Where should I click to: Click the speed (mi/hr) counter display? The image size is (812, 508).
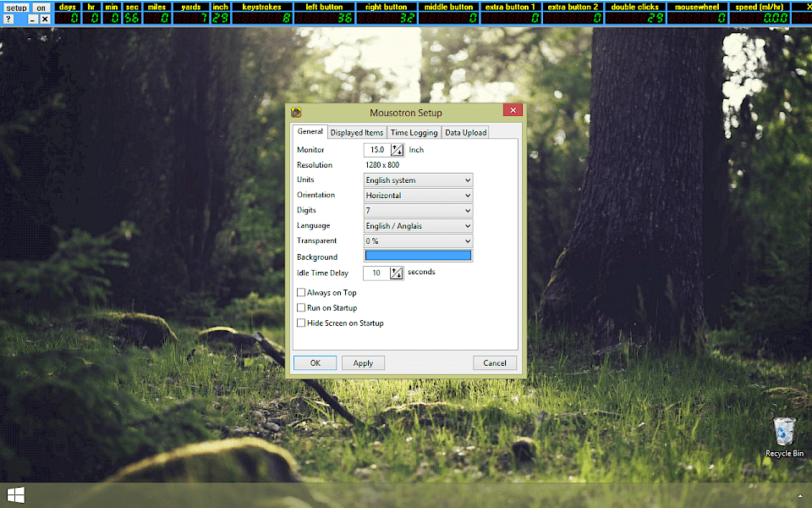pos(760,18)
